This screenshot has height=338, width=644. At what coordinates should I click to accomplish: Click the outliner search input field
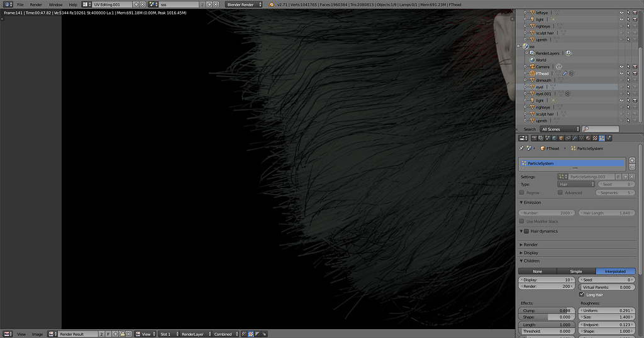[600, 129]
